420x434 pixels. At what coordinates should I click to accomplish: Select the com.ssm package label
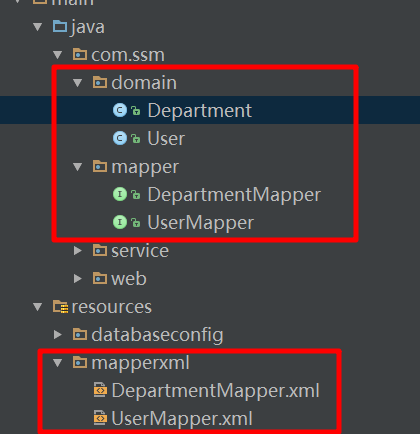coord(128,55)
